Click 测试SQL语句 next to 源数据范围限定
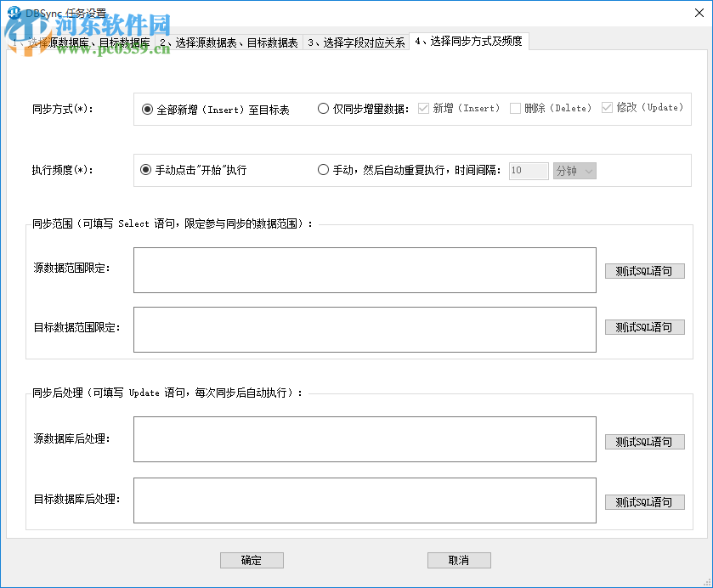The height and width of the screenshot is (588, 713). point(644,270)
